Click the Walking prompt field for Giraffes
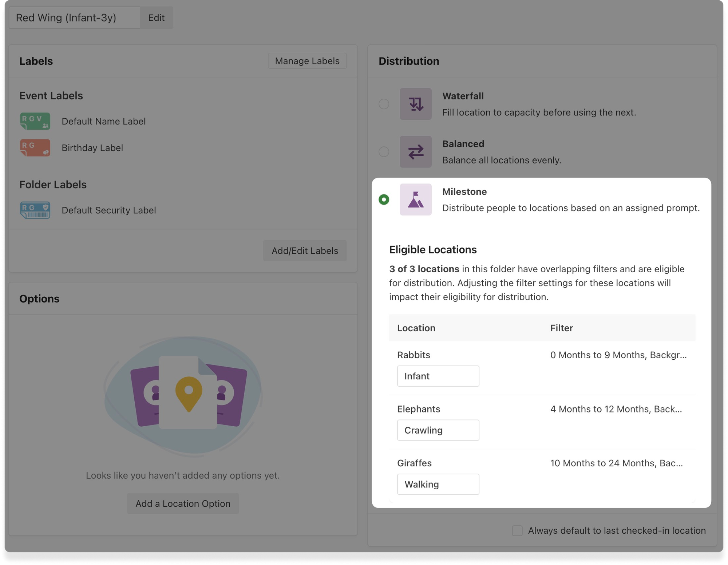The width and height of the screenshot is (728, 565). (x=438, y=484)
